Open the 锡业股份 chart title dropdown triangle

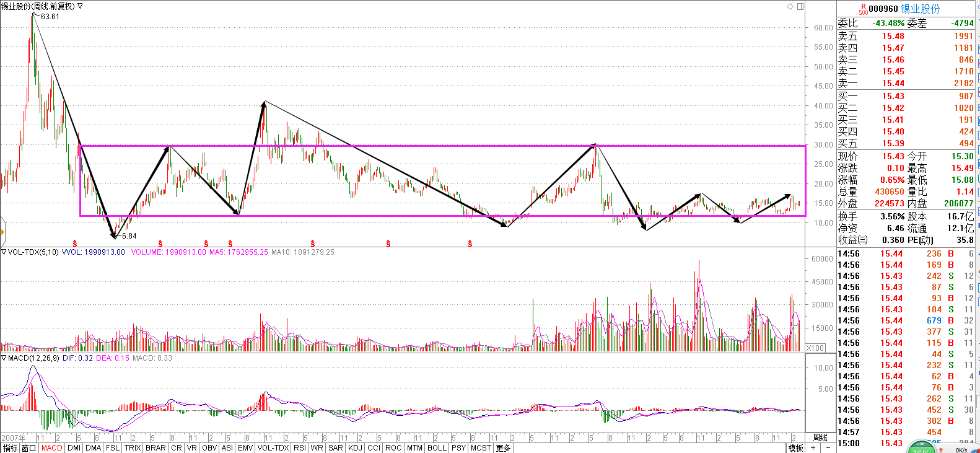(x=81, y=6)
